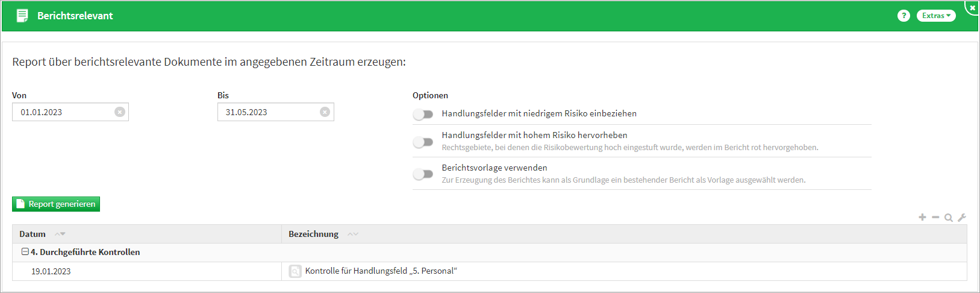Open table settings wrench icon
Image resolution: width=980 pixels, height=293 pixels.
pos(962,218)
